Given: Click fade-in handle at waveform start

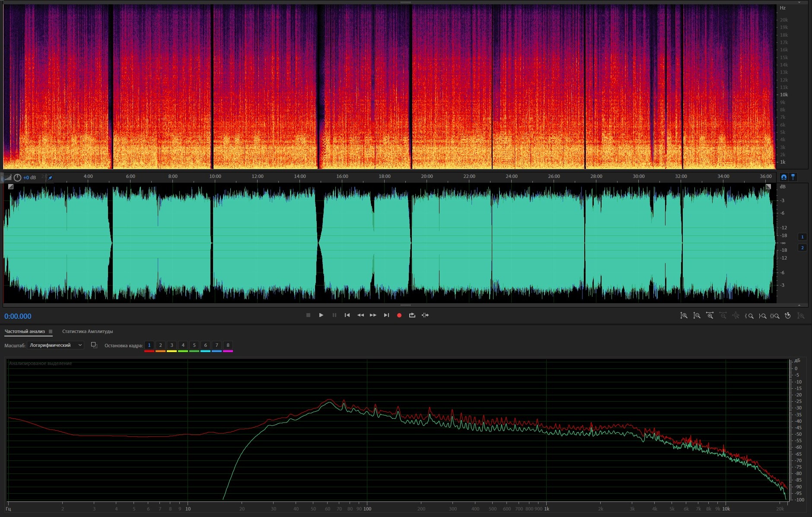Looking at the screenshot, I should (11, 187).
